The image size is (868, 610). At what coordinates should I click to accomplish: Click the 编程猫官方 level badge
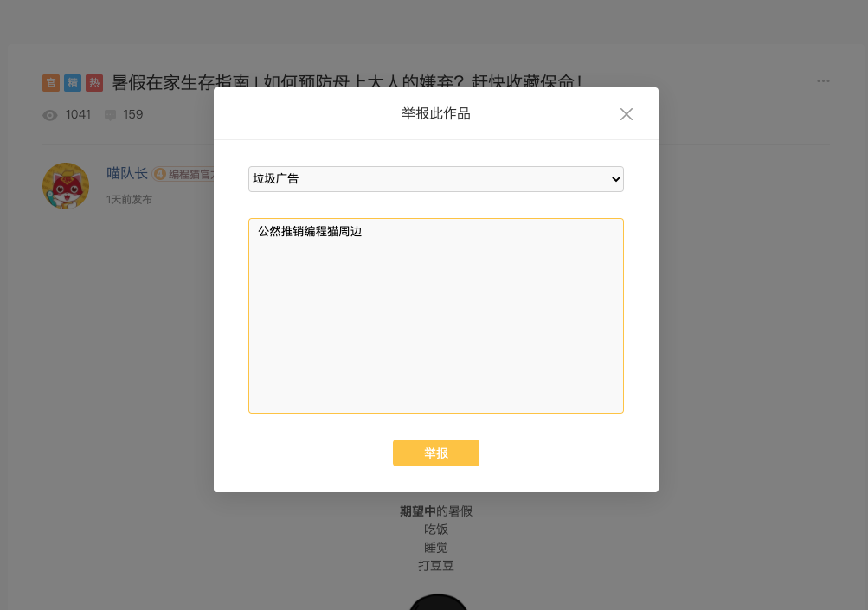pyautogui.click(x=183, y=175)
